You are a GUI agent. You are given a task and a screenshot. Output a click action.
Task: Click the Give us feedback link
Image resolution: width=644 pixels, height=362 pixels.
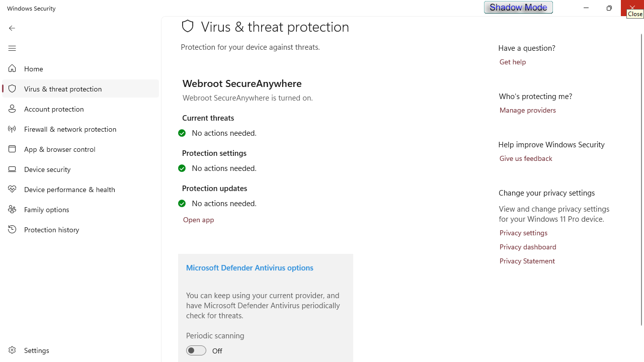(x=525, y=158)
